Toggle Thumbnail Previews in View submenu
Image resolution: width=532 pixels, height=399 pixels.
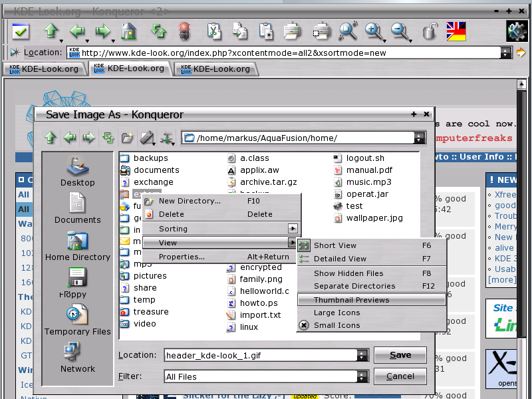click(x=372, y=300)
